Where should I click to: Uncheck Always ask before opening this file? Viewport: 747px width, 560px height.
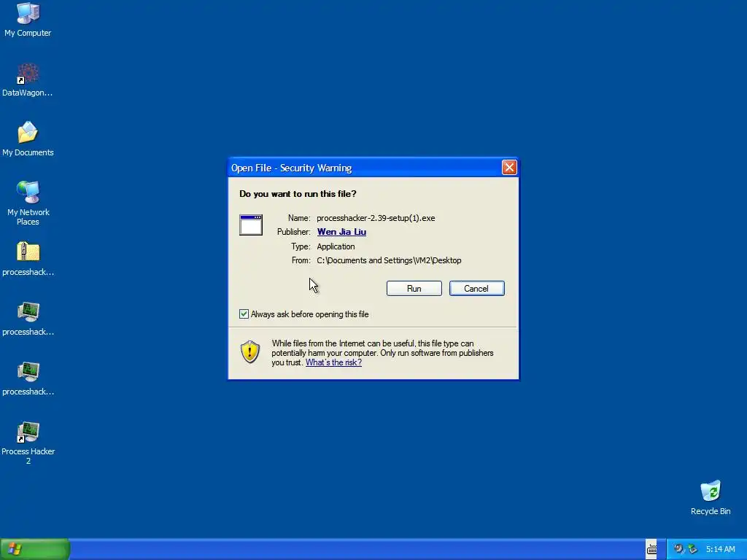(x=244, y=314)
